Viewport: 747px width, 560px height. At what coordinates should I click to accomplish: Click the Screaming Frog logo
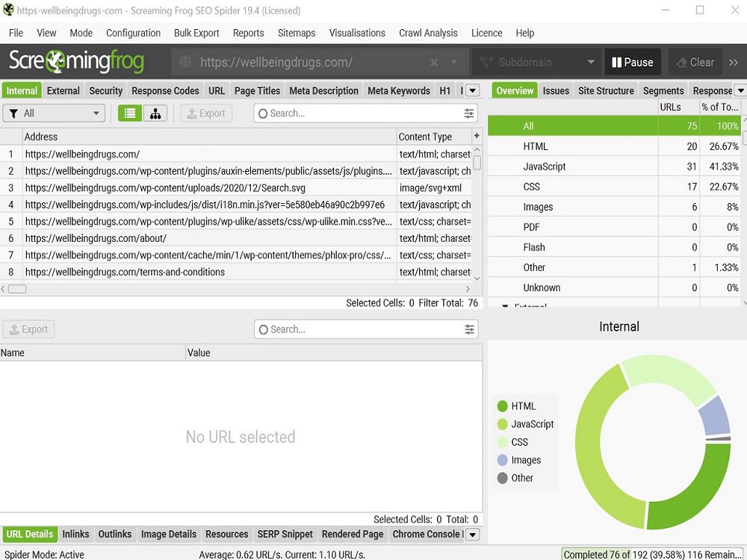76,61
